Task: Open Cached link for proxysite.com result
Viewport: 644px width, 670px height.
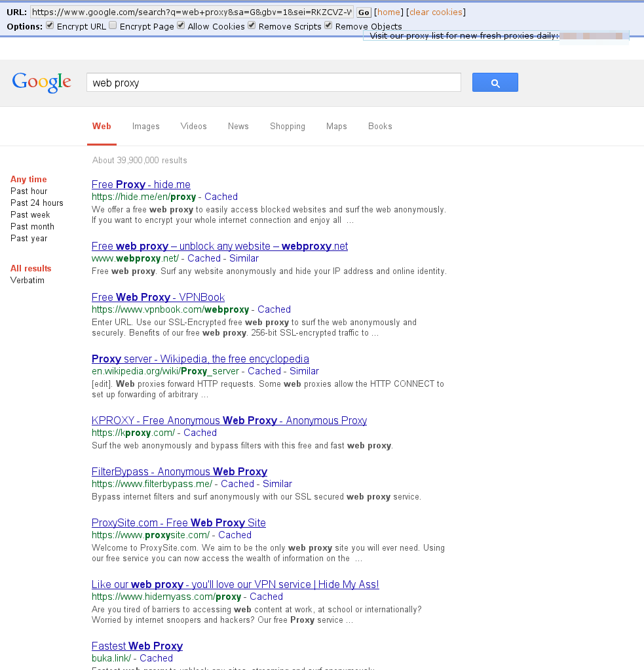Action: [235, 535]
